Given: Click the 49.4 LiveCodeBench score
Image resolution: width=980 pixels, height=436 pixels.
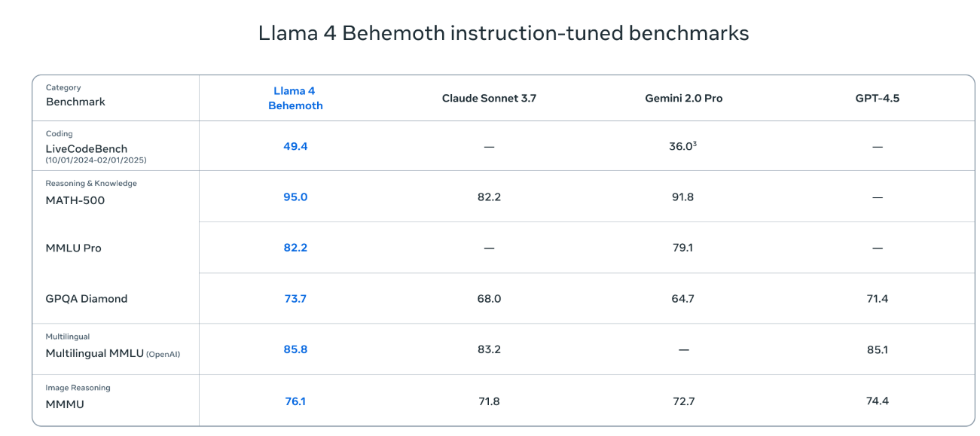Looking at the screenshot, I should tap(295, 146).
